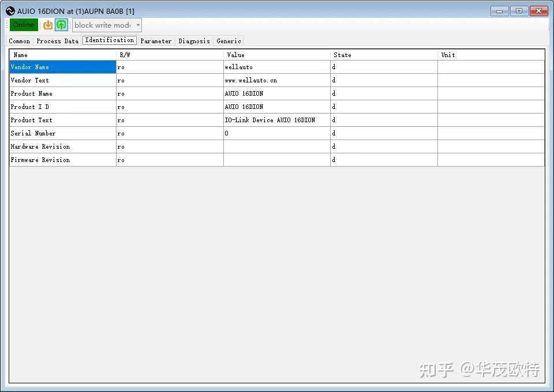
Task: Switch to the Process Data tab
Action: pyautogui.click(x=57, y=41)
